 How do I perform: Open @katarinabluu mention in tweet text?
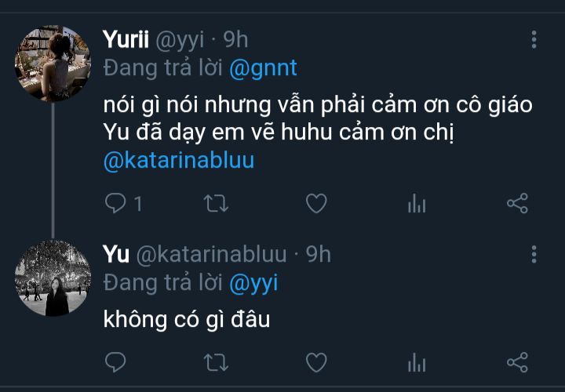pyautogui.click(x=179, y=161)
